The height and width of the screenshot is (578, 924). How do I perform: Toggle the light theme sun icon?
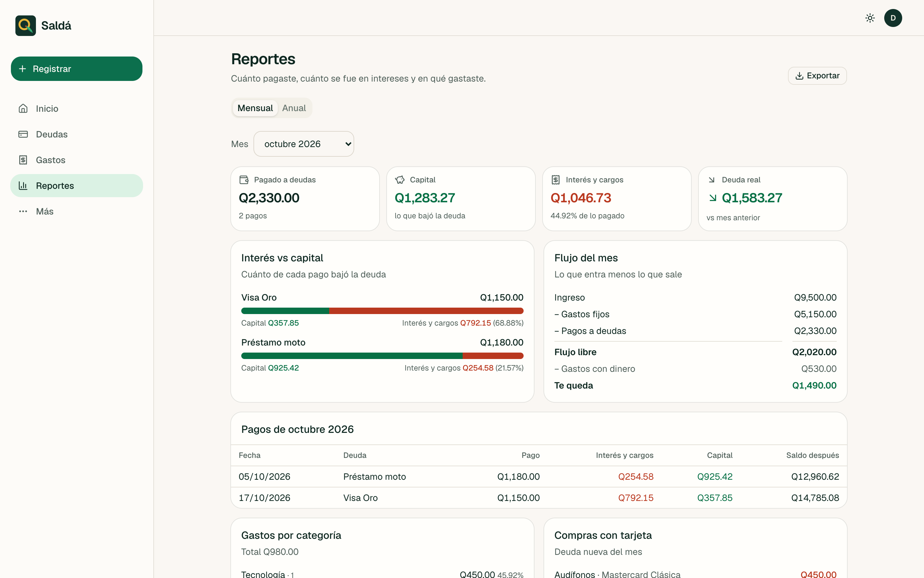point(870,18)
